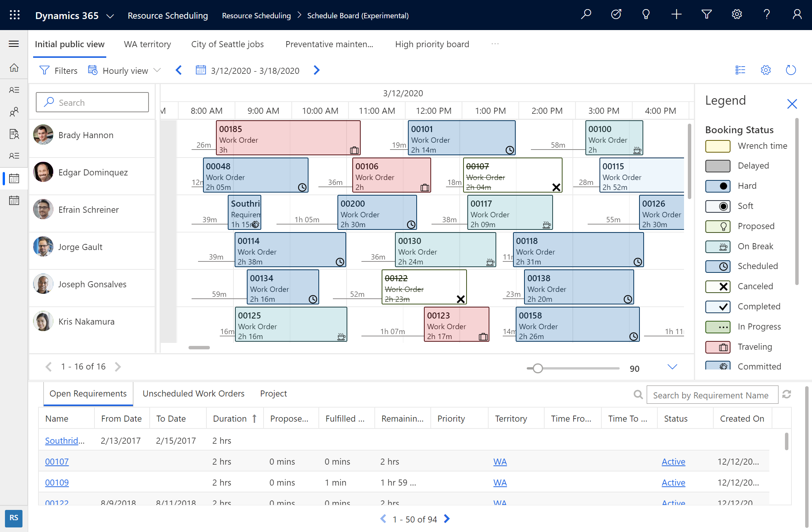Click the board settings gear icon
Screen dimensions: 812x532
pos(766,70)
